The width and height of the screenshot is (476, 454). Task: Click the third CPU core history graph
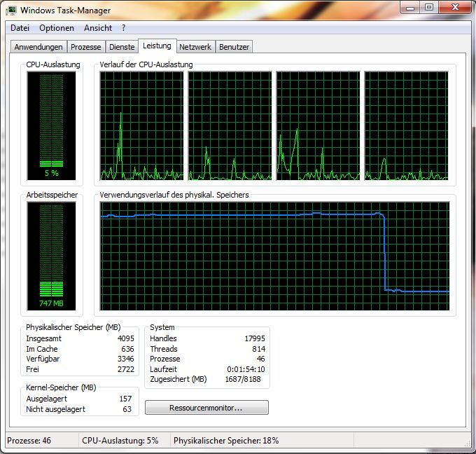point(318,126)
